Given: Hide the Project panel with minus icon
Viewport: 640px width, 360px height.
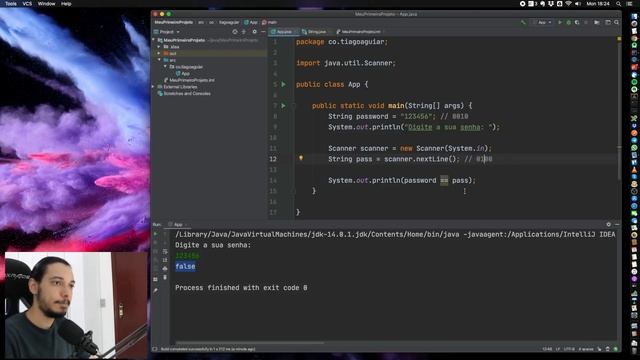Looking at the screenshot, I should click(263, 31).
